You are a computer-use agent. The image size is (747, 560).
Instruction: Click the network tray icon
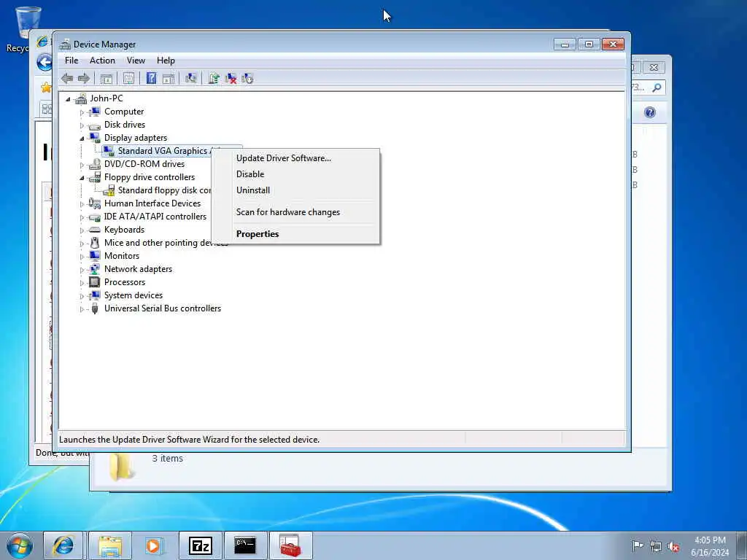point(656,547)
